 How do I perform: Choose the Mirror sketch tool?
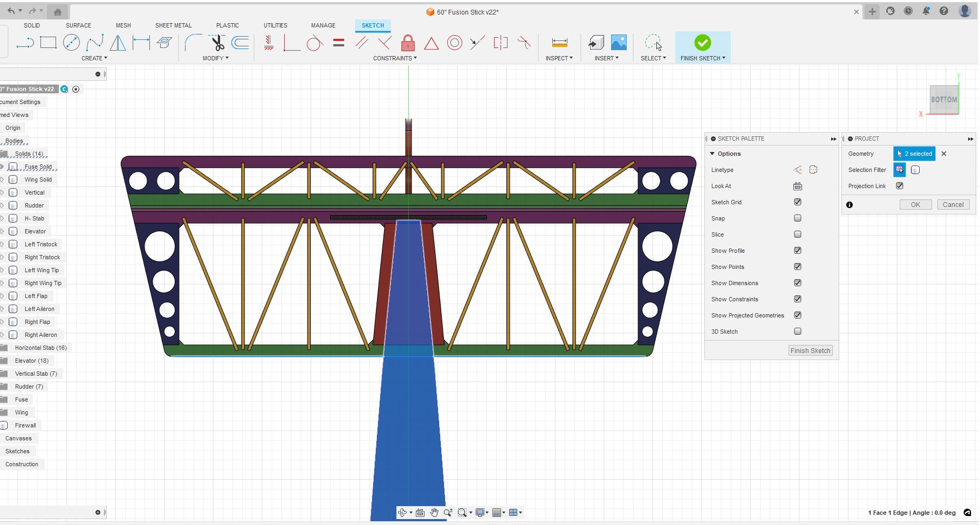(118, 43)
